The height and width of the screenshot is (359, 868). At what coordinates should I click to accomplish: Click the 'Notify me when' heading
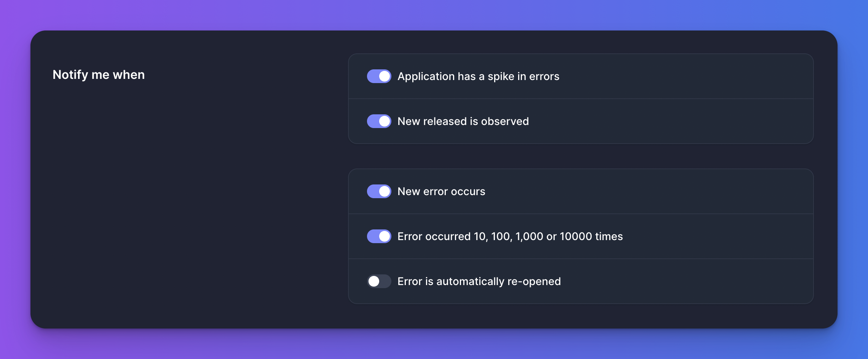(99, 75)
